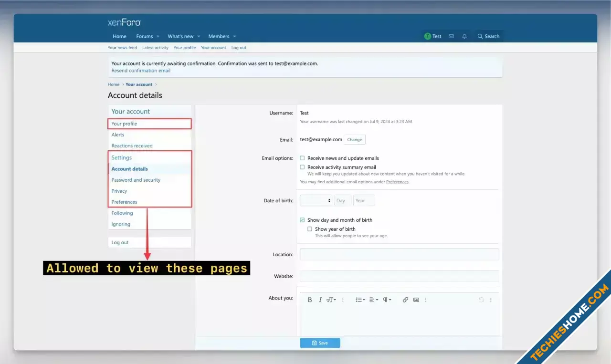The width and height of the screenshot is (611, 364).
Task: Apply bold formatting in editor
Action: 309,300
